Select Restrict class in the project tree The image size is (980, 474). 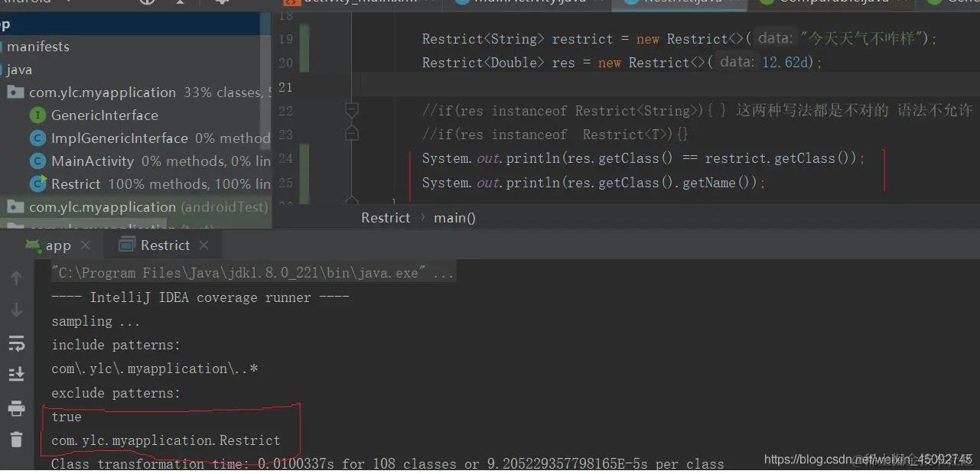(x=76, y=184)
